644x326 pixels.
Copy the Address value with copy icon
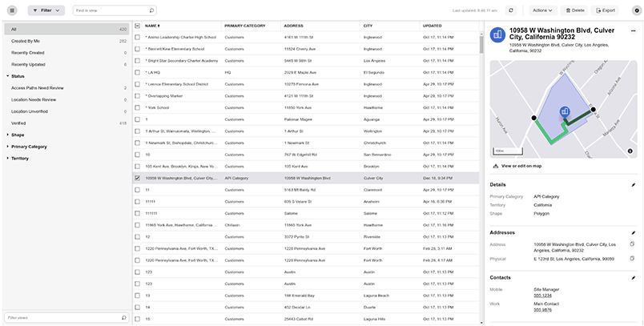(633, 244)
